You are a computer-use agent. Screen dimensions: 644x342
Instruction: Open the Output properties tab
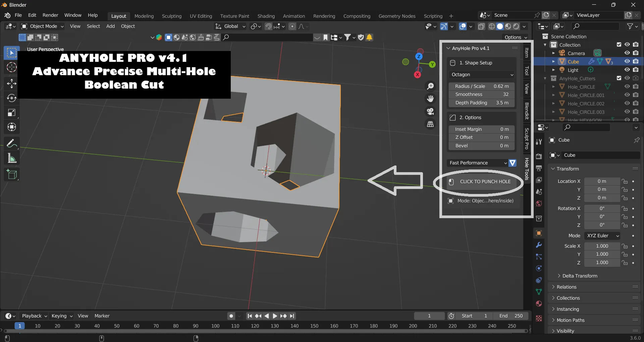click(x=539, y=168)
